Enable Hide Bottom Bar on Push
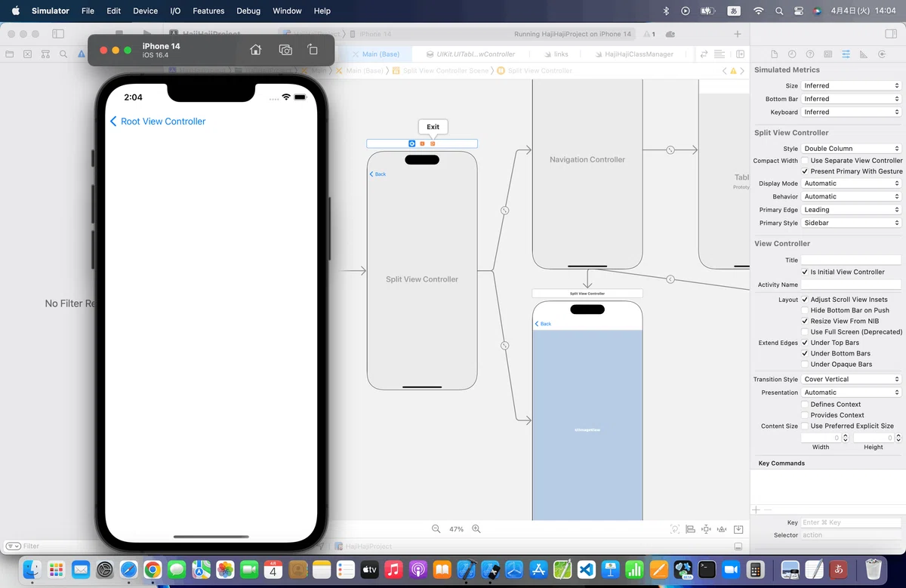Image resolution: width=906 pixels, height=588 pixels. (x=805, y=310)
